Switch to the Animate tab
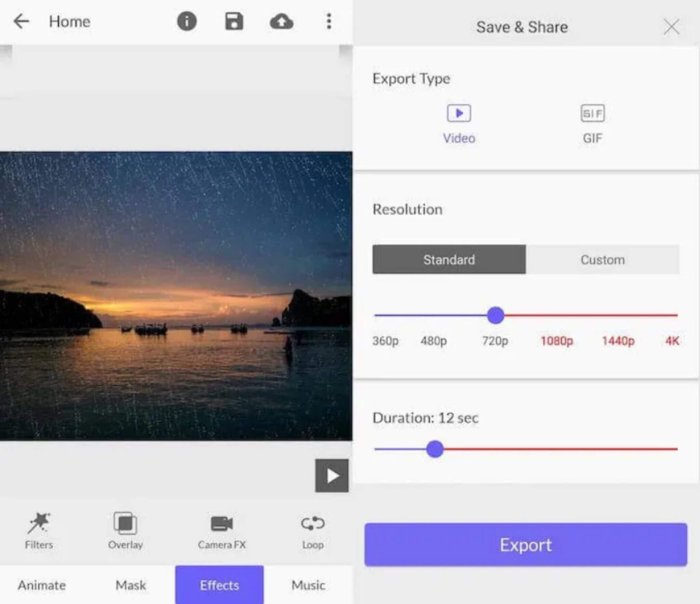Screen dimensions: 700x604 tap(42, 585)
